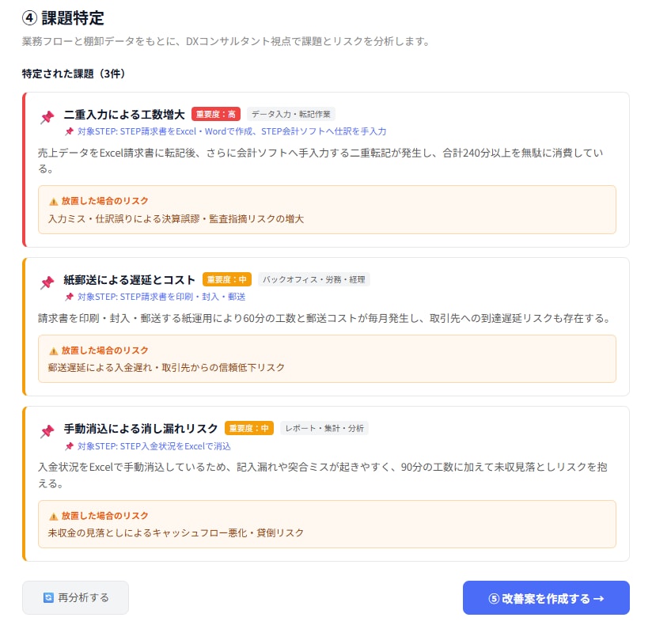Image resolution: width=671 pixels, height=644 pixels.
Task: Click refresh icon in 再分析する button
Action: pos(48,598)
